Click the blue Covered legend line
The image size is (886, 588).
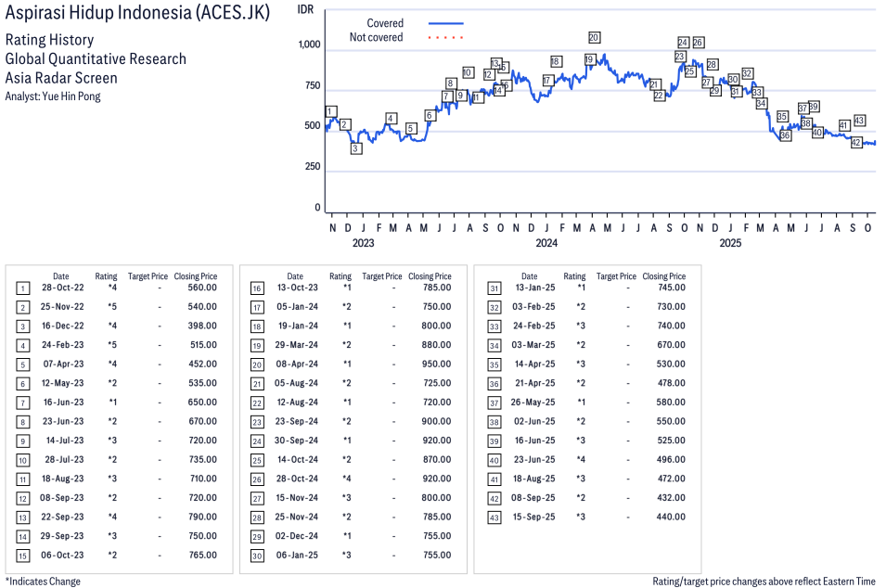(445, 23)
